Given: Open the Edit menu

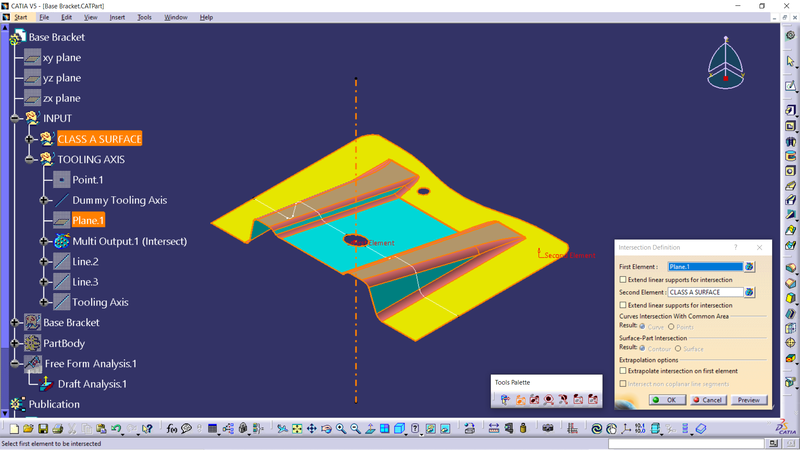Looking at the screenshot, I should point(66,17).
